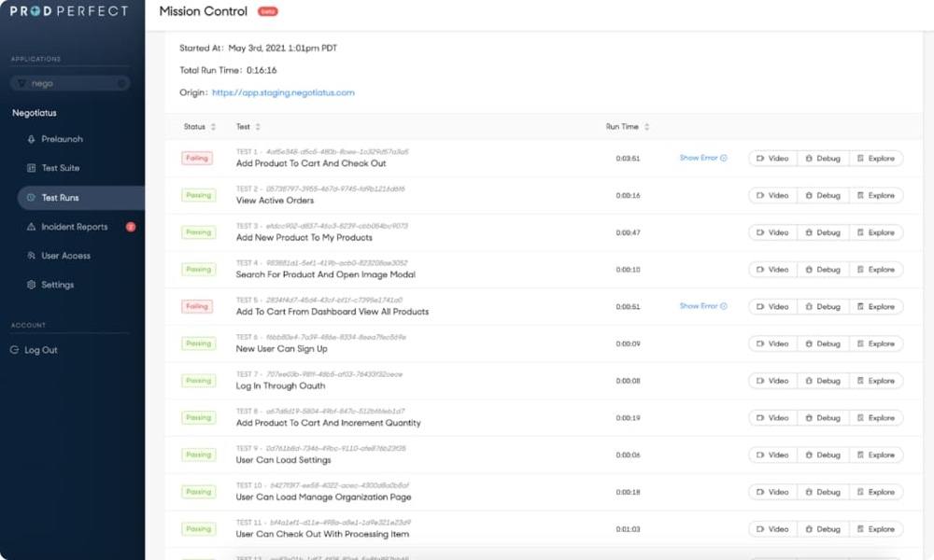Open Prelaunch rocket icon in sidebar

(x=31, y=139)
